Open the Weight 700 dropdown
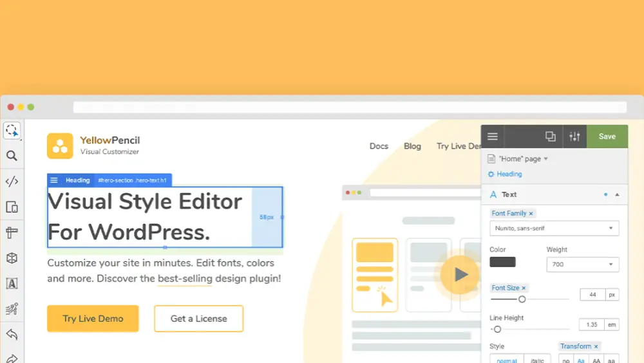The height and width of the screenshot is (363, 644). (582, 265)
